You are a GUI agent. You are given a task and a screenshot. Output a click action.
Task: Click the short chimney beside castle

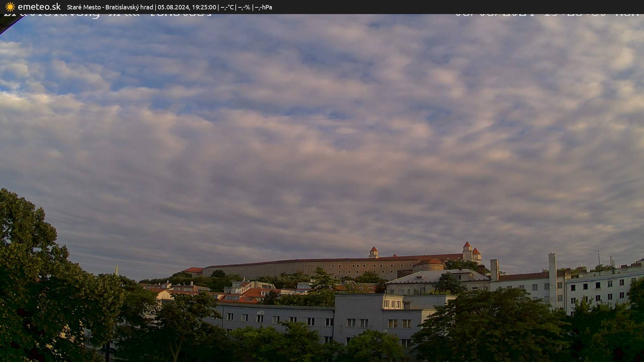[x=494, y=269]
